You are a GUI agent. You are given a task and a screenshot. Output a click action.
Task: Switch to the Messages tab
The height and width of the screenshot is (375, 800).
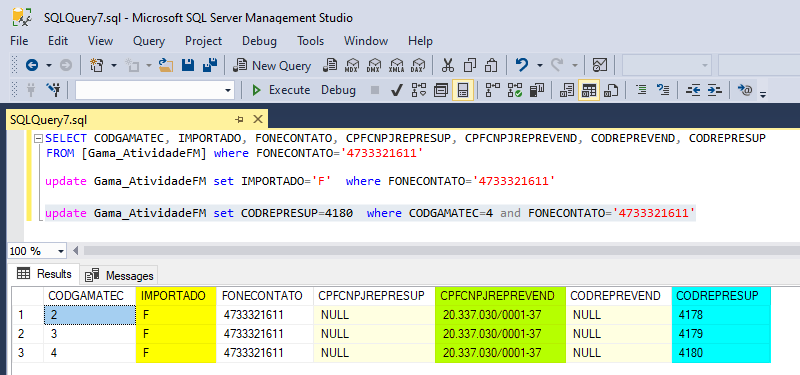119,276
